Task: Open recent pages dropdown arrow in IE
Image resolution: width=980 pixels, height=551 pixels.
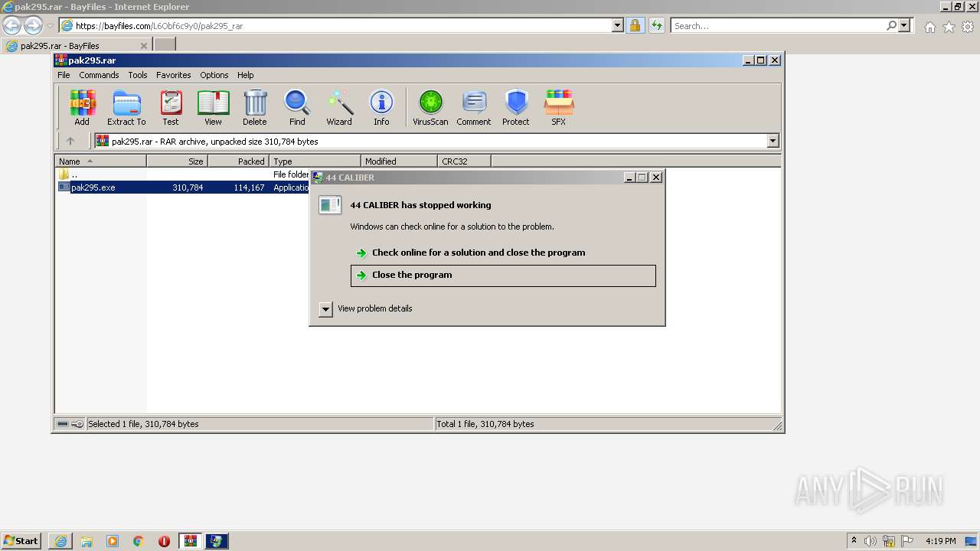Action: (x=50, y=26)
